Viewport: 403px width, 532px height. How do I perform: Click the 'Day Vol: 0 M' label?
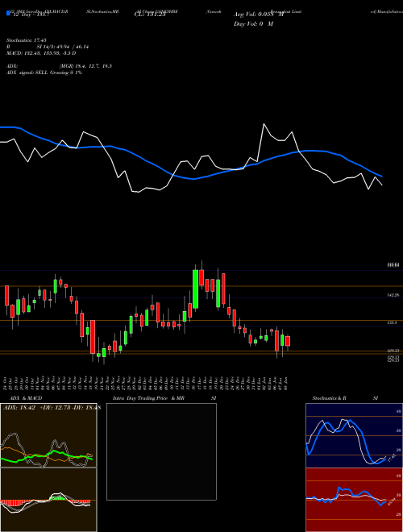coord(253,23)
